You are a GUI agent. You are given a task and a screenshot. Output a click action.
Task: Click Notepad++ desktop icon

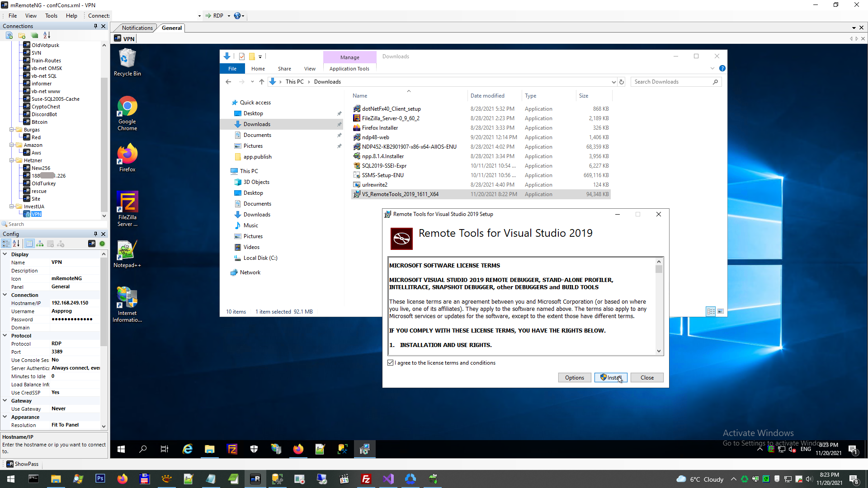(x=127, y=254)
